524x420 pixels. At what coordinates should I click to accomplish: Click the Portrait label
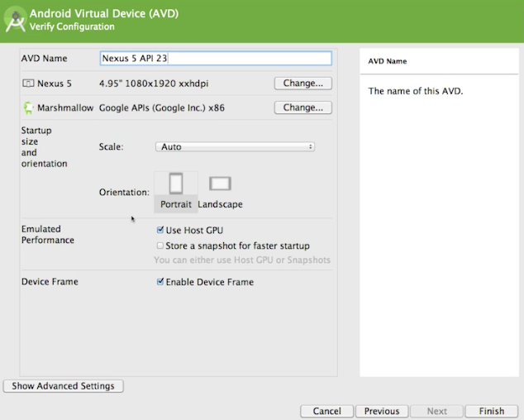click(x=176, y=204)
